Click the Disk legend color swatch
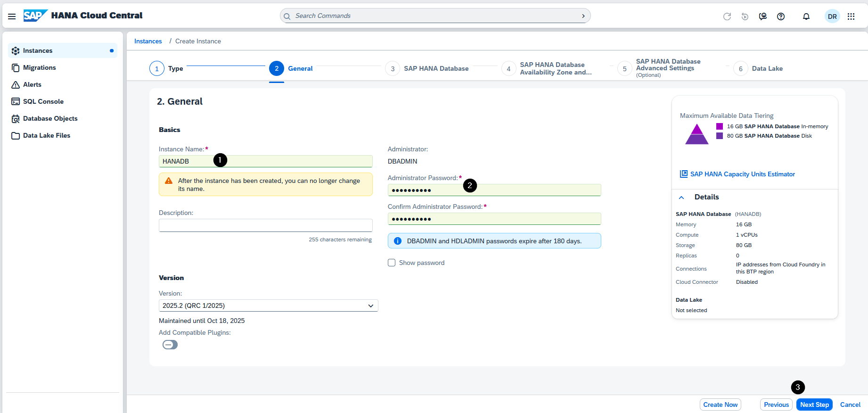Viewport: 868px width, 413px height. coord(720,136)
